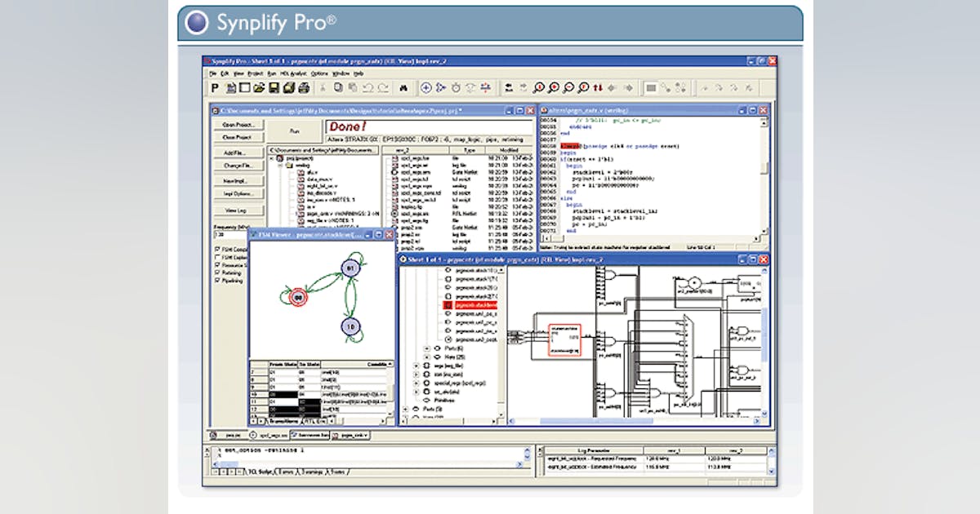Click state 01 node in FSM Viewer

pos(351,268)
